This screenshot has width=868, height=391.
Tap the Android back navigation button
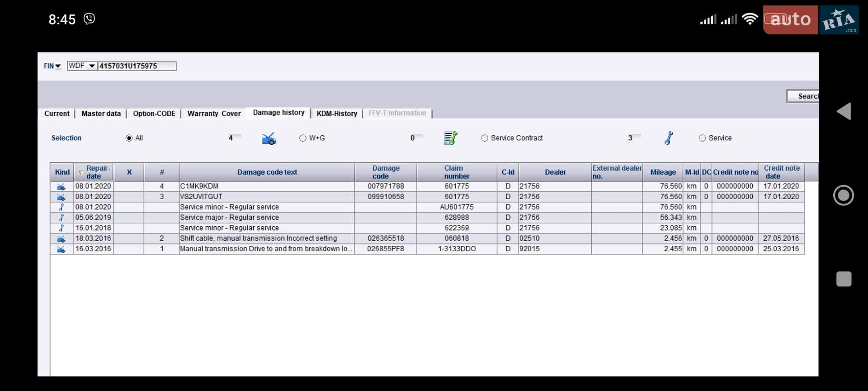point(844,111)
